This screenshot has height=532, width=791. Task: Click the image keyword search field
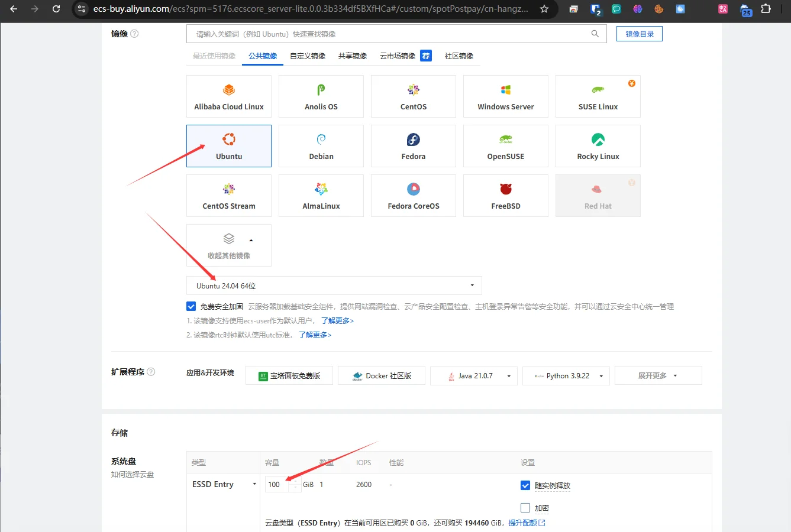point(390,34)
